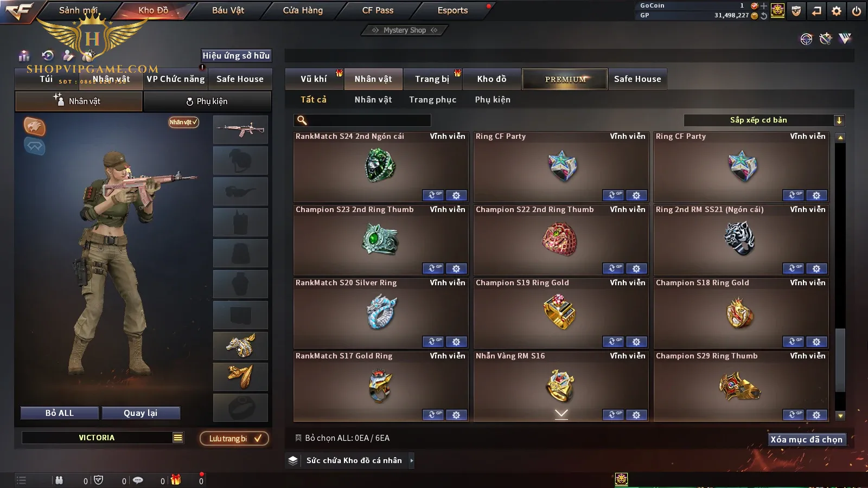This screenshot has height=488, width=868.
Task: Select the assault rifle weapon slot
Action: (241, 130)
